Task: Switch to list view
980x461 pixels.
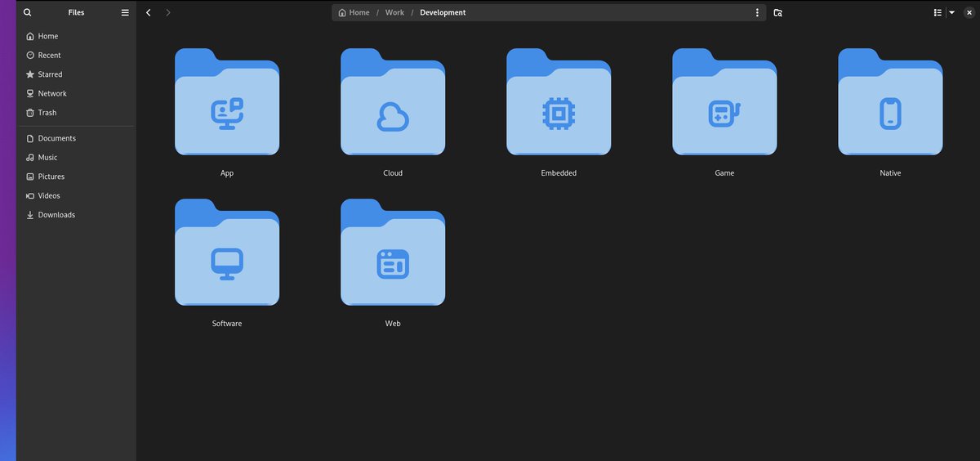Action: pos(938,12)
